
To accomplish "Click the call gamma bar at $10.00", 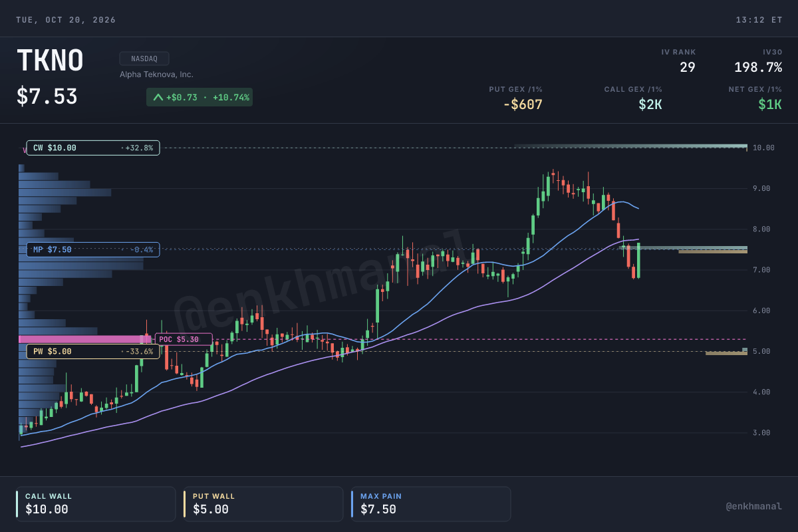I will tap(630, 146).
